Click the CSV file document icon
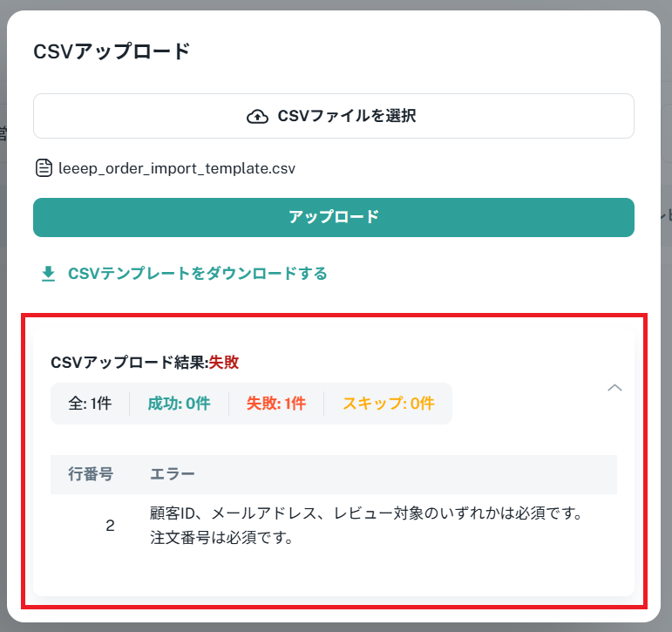Screen dimensions: 672x632 [44, 167]
